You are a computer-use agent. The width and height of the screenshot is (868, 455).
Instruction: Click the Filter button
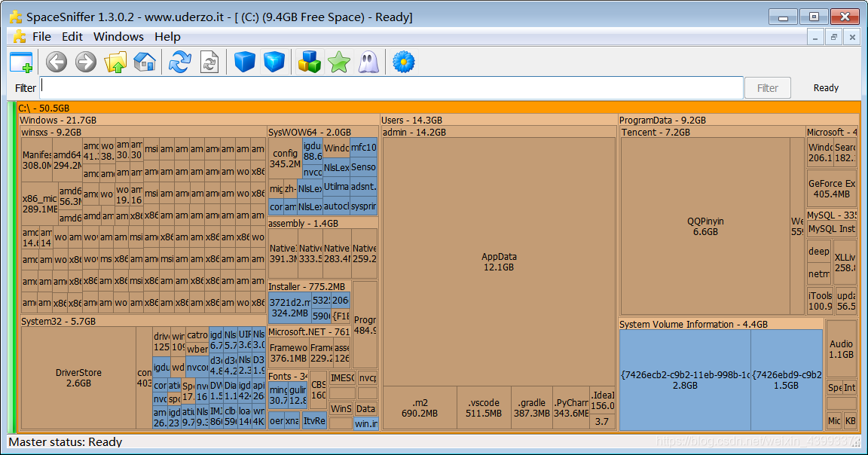(x=767, y=88)
